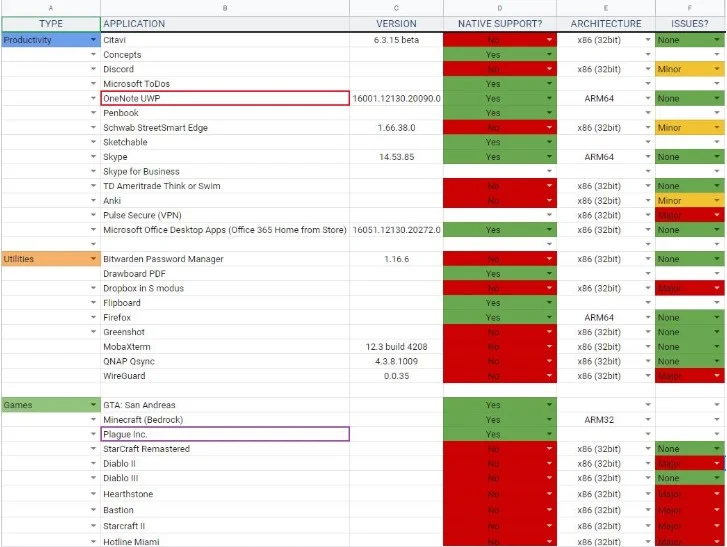Image resolution: width=727 pixels, height=547 pixels.
Task: Select column A header
Action: 51,8
